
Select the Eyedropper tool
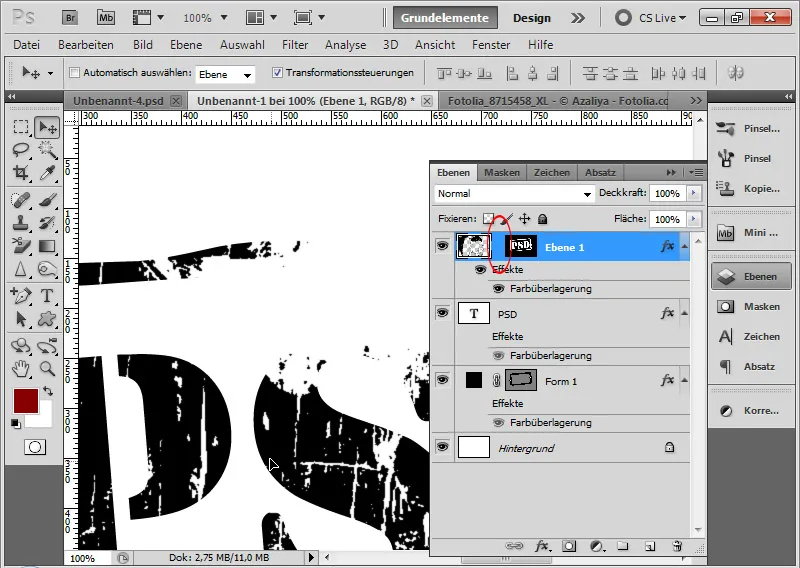point(47,172)
